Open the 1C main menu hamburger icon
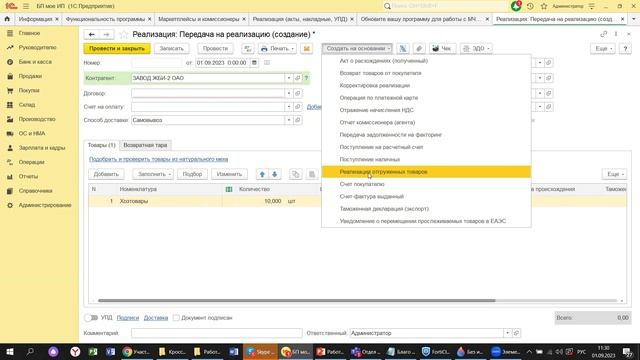 click(26, 6)
